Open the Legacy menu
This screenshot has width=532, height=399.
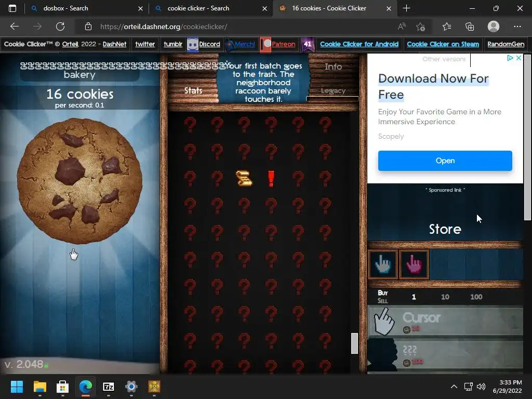(333, 91)
